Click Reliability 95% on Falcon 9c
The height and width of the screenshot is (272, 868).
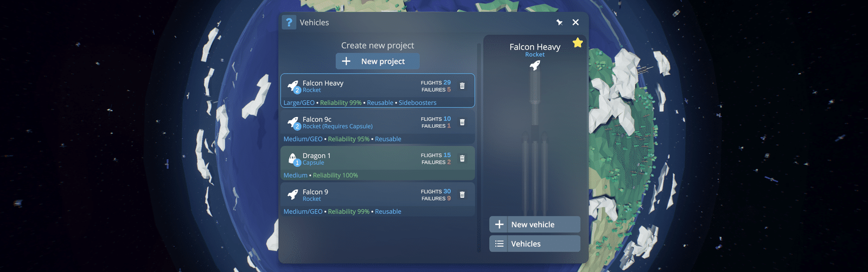(x=348, y=139)
